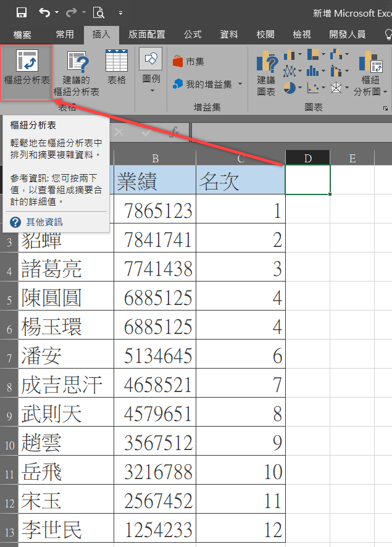This screenshot has width=392, height=547.
Task: Switch to the Formulas (公式) tab
Action: [x=193, y=35]
